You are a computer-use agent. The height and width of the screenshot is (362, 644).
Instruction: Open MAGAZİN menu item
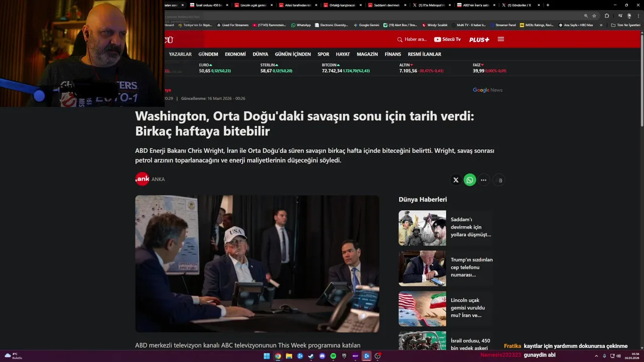367,54
